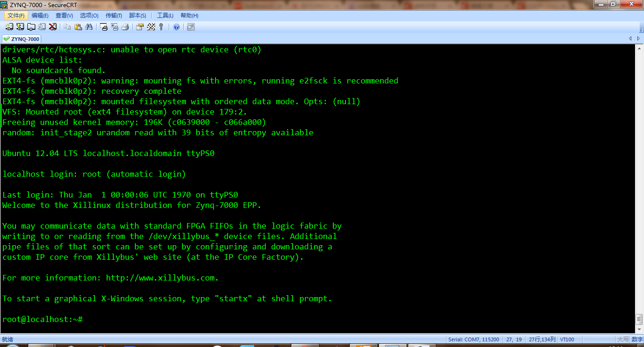Click the tab bar scroll-left arrow
This screenshot has width=644, height=347.
point(631,39)
